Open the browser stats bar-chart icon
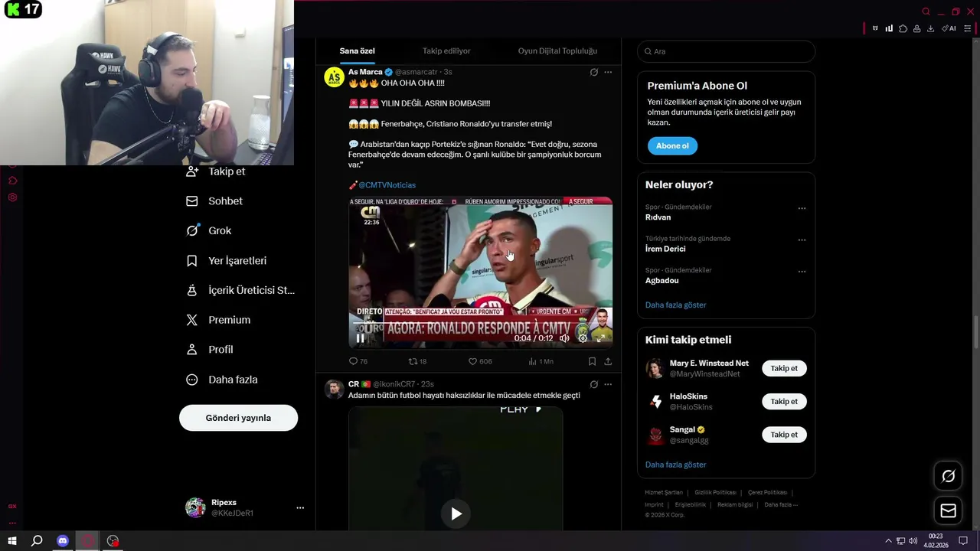The height and width of the screenshot is (551, 980). [889, 28]
